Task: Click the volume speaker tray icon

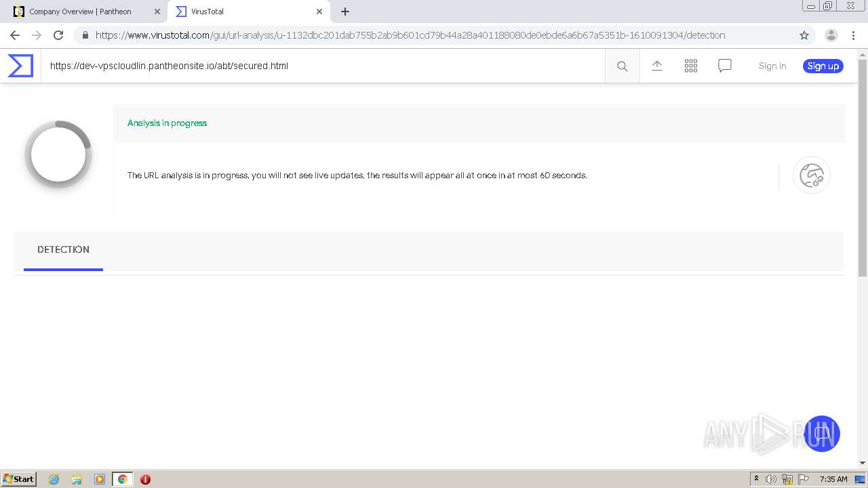Action: click(771, 479)
